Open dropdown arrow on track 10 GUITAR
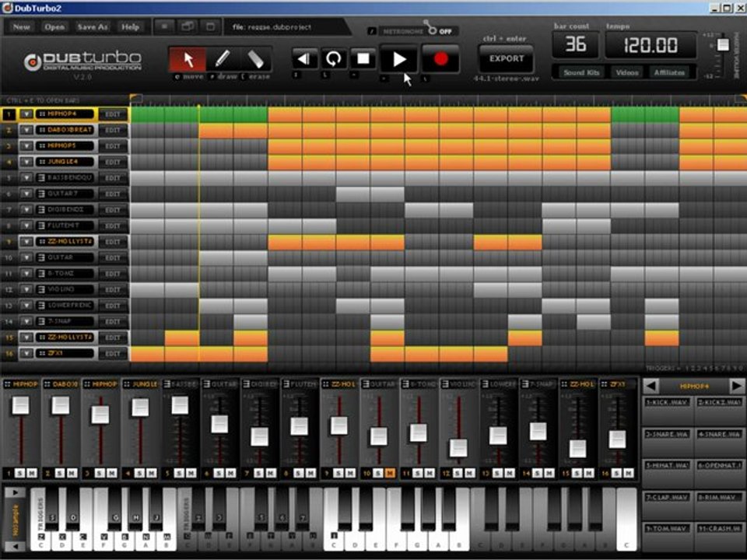747x560 pixels. click(x=26, y=257)
